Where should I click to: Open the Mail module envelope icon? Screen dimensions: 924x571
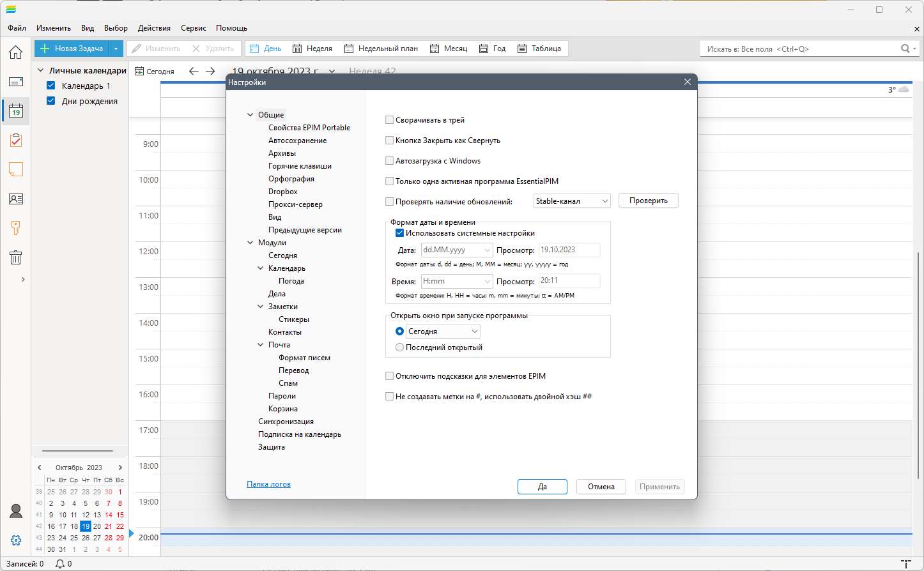[x=16, y=82]
